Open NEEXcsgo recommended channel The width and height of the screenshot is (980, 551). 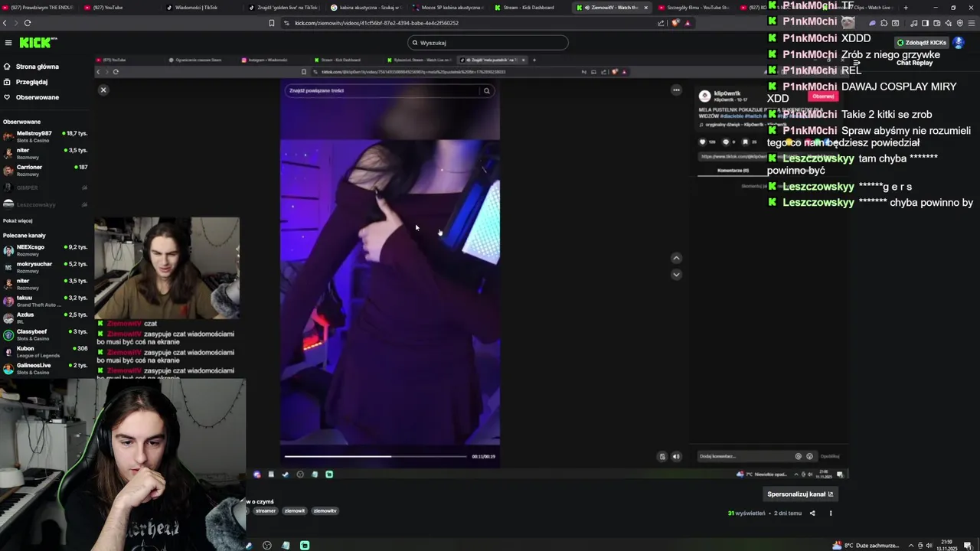44,250
